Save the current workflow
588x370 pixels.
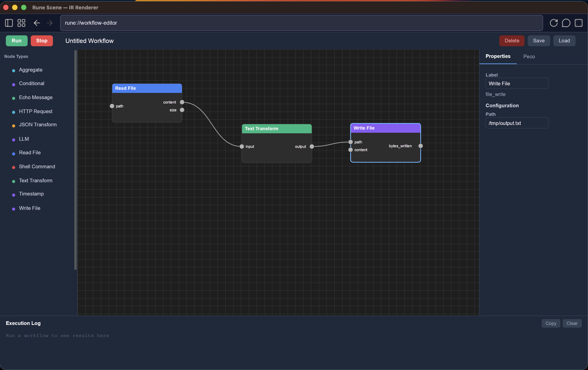(x=539, y=40)
